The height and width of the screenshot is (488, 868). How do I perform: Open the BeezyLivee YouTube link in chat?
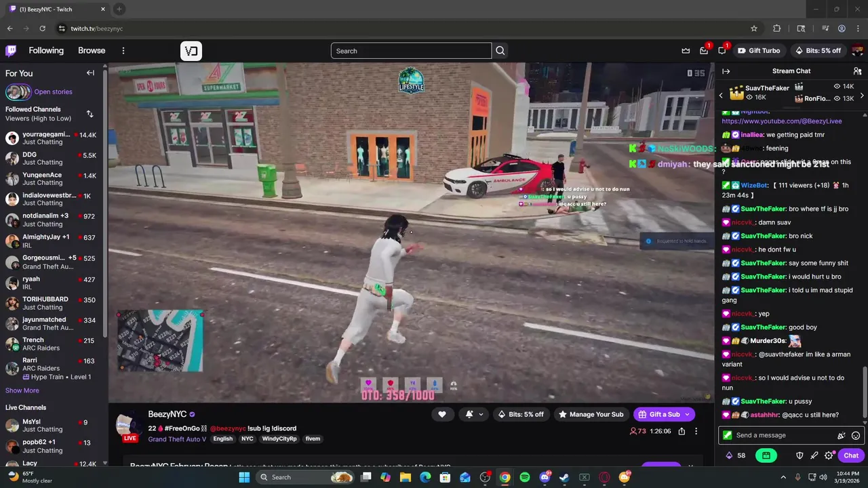click(x=781, y=121)
